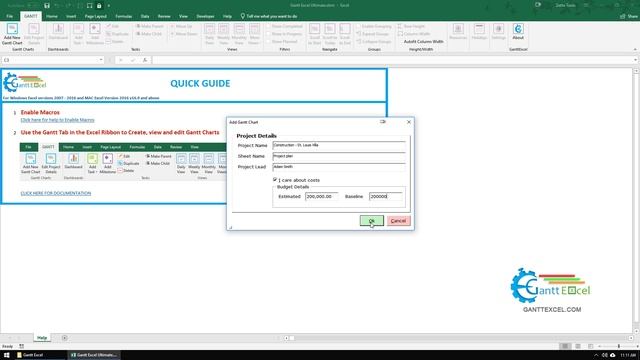Click the Edit task icon in Tasks group

point(113,26)
